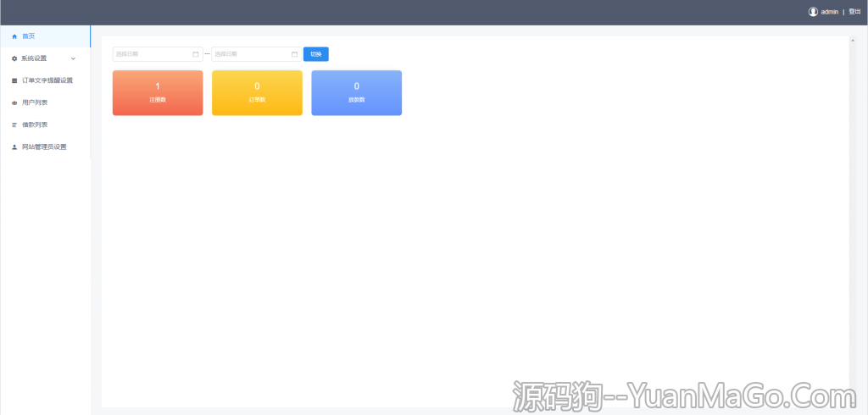Viewport: 868px width, 415px height.
Task: Click the gear icon beside 系统设置
Action: tap(14, 58)
